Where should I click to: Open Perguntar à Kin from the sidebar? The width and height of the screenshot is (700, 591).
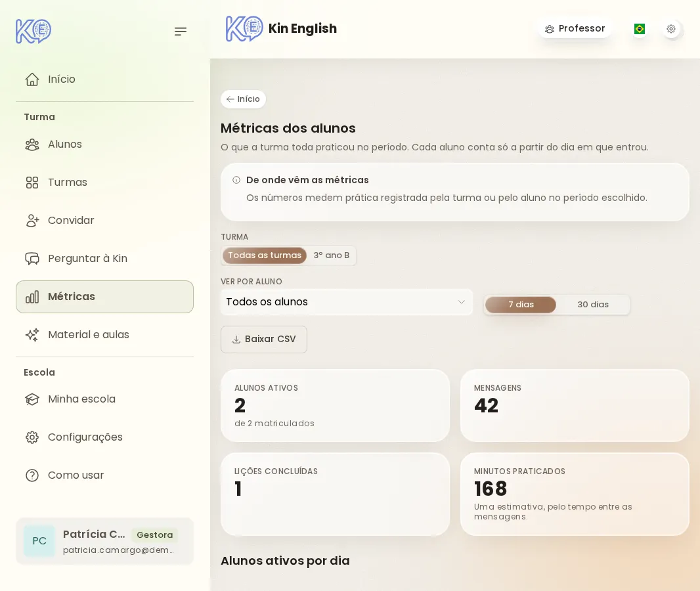105,259
